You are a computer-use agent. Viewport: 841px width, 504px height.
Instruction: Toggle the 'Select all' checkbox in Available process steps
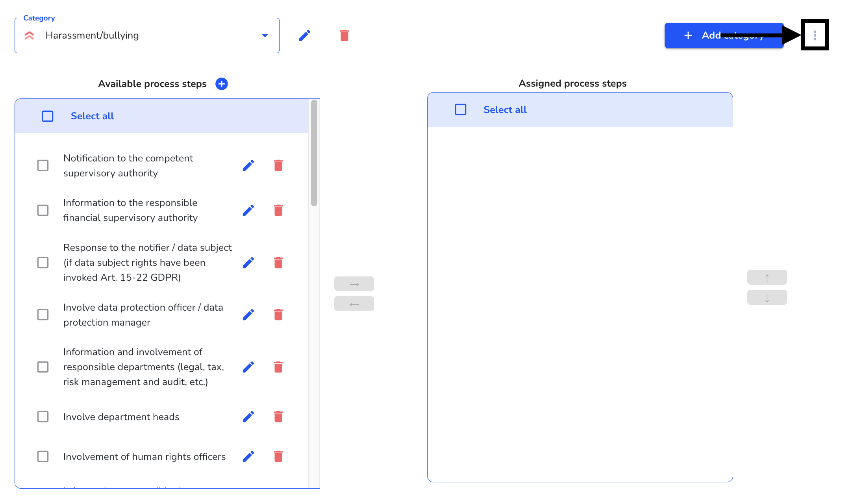point(47,116)
